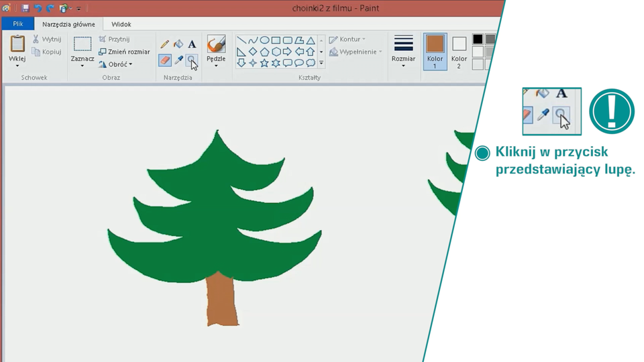Click the Redo arrow in the quick access toolbar
Viewport: 644px width, 362px height.
50,8
